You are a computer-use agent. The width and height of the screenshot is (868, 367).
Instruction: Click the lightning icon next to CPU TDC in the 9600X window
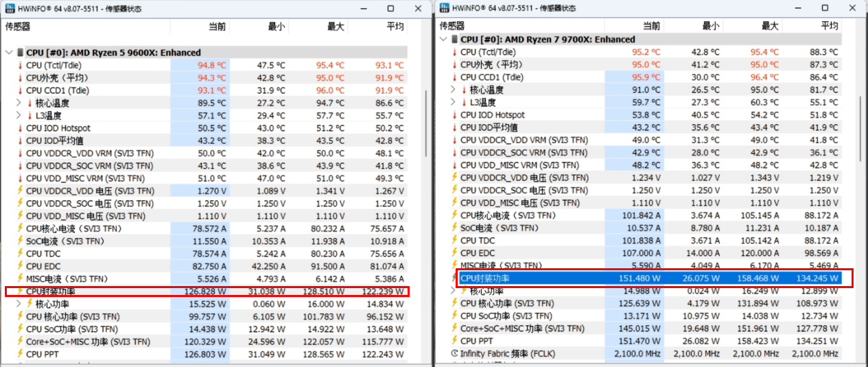click(x=20, y=254)
